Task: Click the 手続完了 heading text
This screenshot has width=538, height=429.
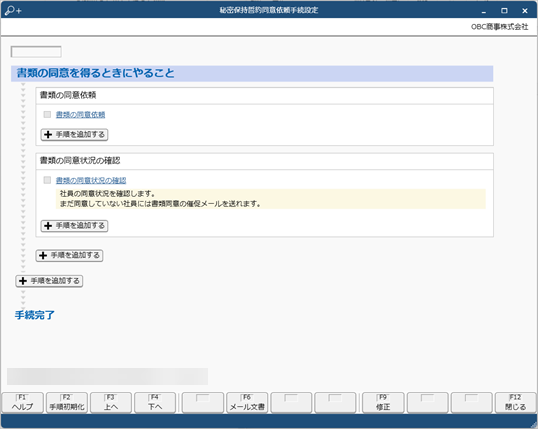Action: 35,315
